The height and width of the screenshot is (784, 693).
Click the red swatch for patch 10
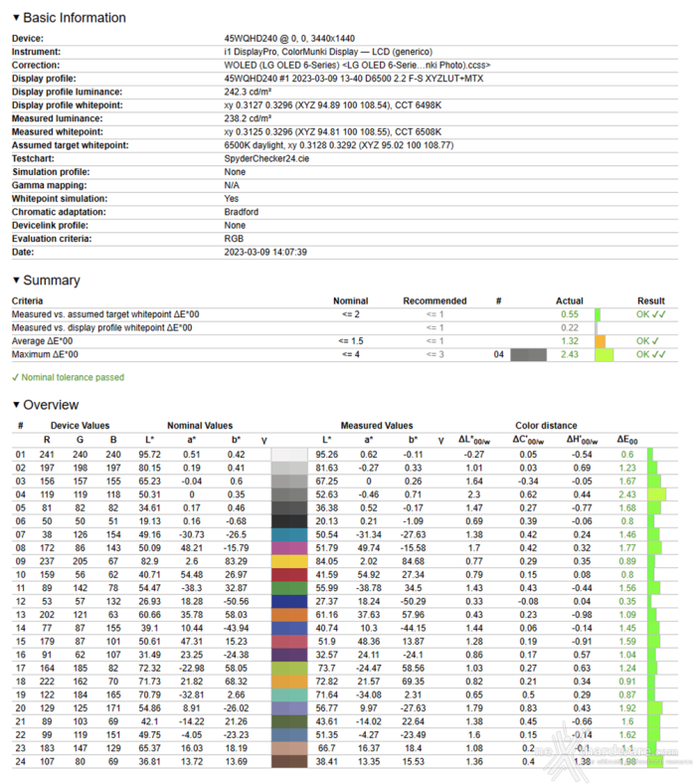289,574
